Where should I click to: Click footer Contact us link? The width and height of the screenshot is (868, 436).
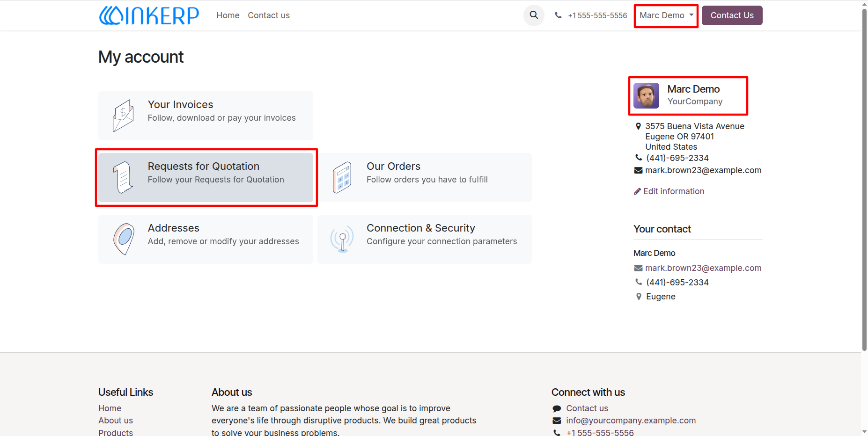pos(587,408)
